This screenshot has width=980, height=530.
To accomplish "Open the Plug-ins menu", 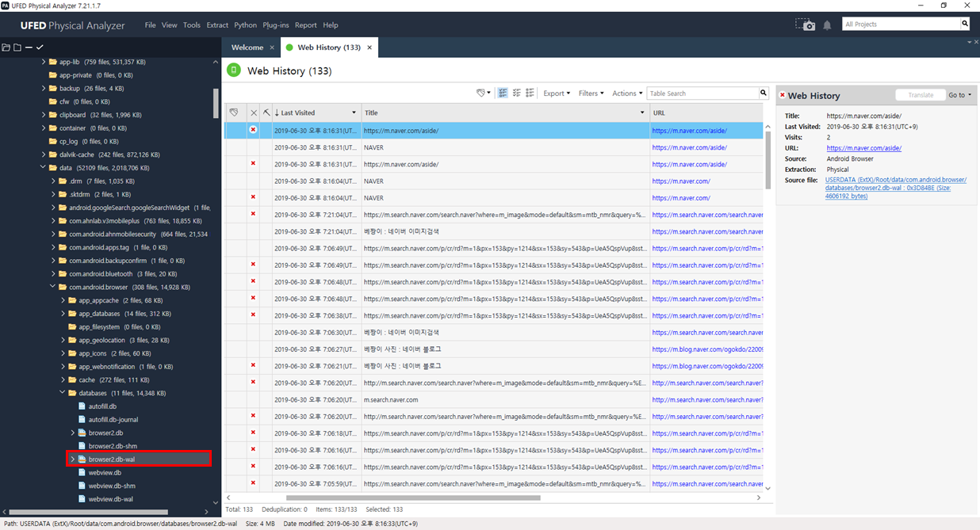I will point(276,25).
